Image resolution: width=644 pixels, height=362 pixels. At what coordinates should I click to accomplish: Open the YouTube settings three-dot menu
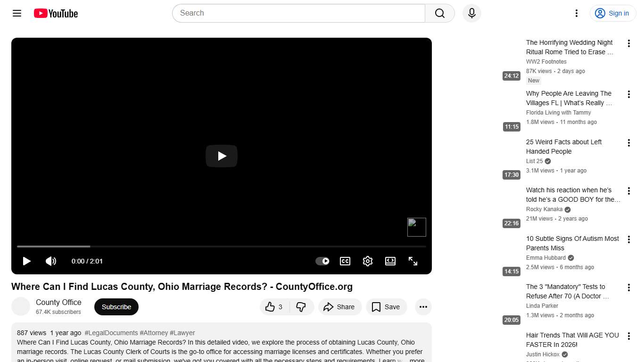[576, 13]
